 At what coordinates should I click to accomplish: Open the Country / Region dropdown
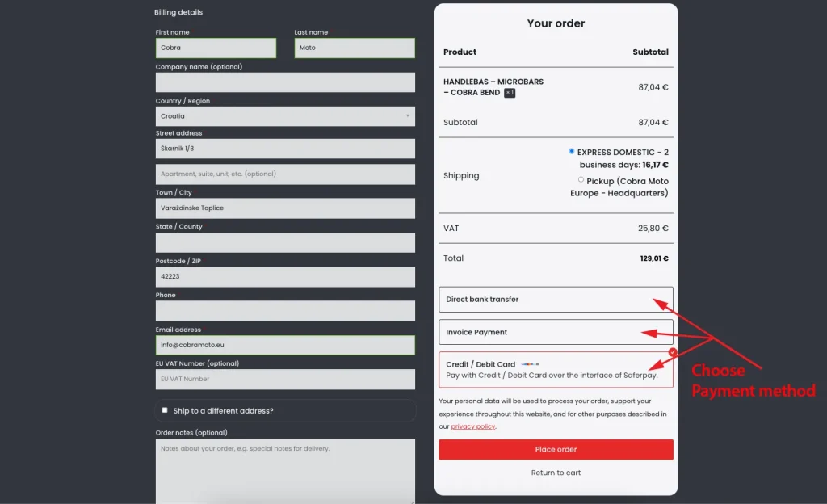[285, 115]
